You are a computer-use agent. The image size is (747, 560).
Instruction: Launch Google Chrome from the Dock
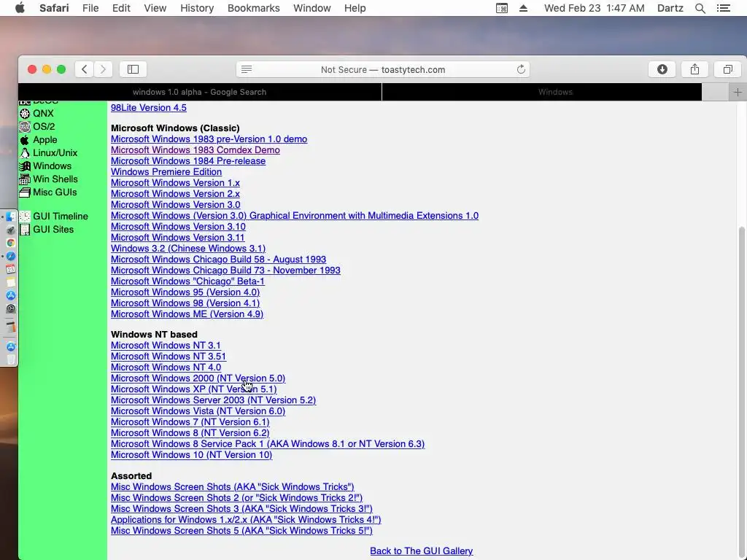tap(10, 243)
